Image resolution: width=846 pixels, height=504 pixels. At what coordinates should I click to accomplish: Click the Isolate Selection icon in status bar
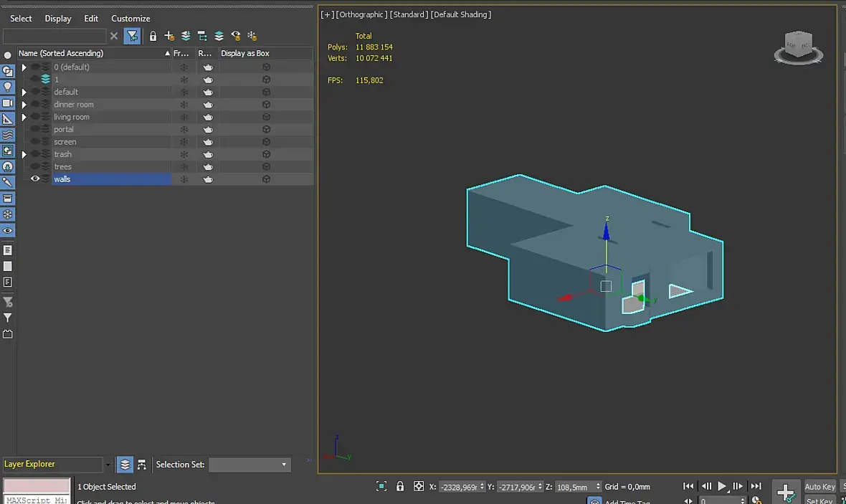381,486
